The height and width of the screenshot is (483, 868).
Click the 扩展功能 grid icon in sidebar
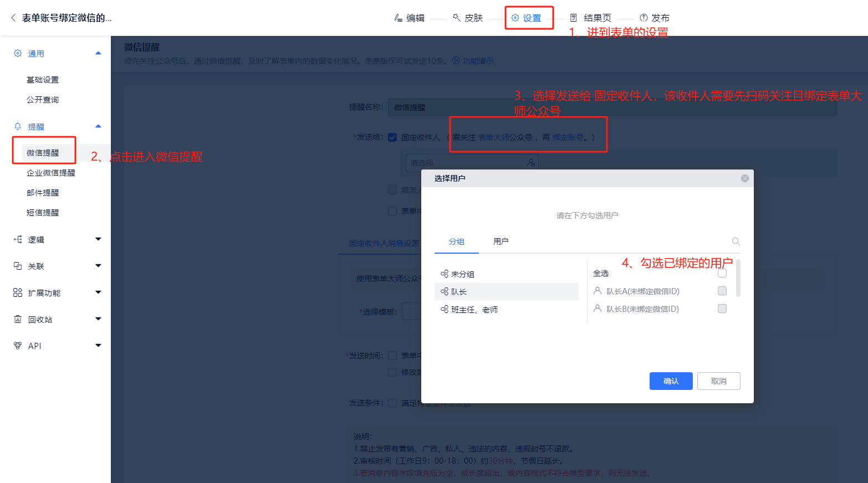coord(18,292)
